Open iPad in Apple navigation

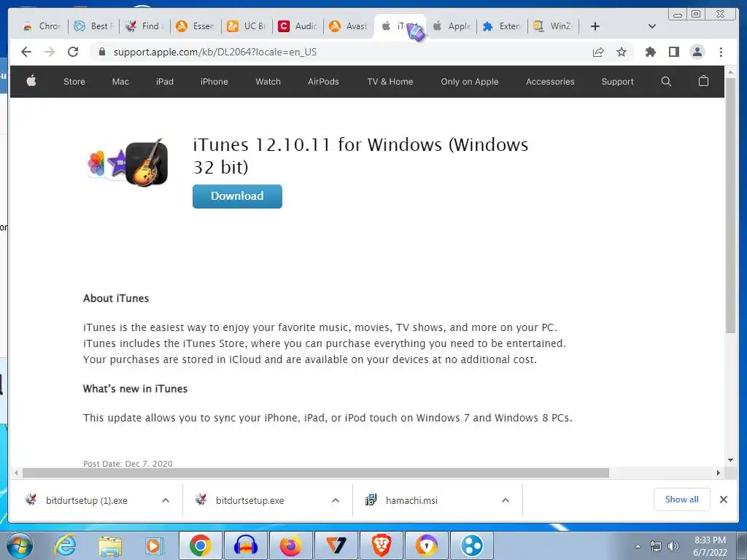164,82
